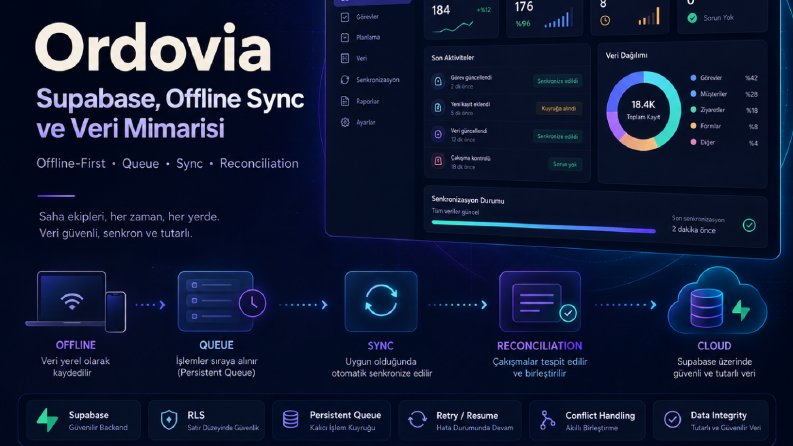Image resolution: width=793 pixels, height=446 pixels.
Task: Click the Ziyaretler green legend dot
Action: [693, 110]
